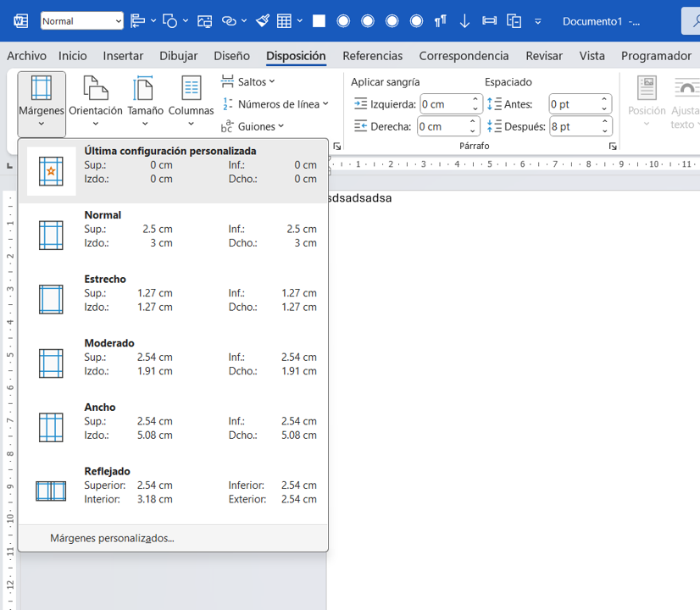
Task: Open the Normal style dropdown in quick access
Action: pos(119,19)
